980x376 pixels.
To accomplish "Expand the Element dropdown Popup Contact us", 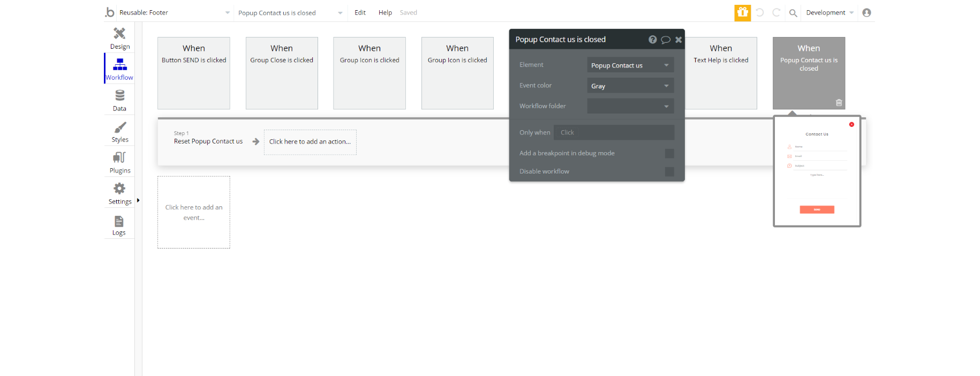I will click(630, 65).
